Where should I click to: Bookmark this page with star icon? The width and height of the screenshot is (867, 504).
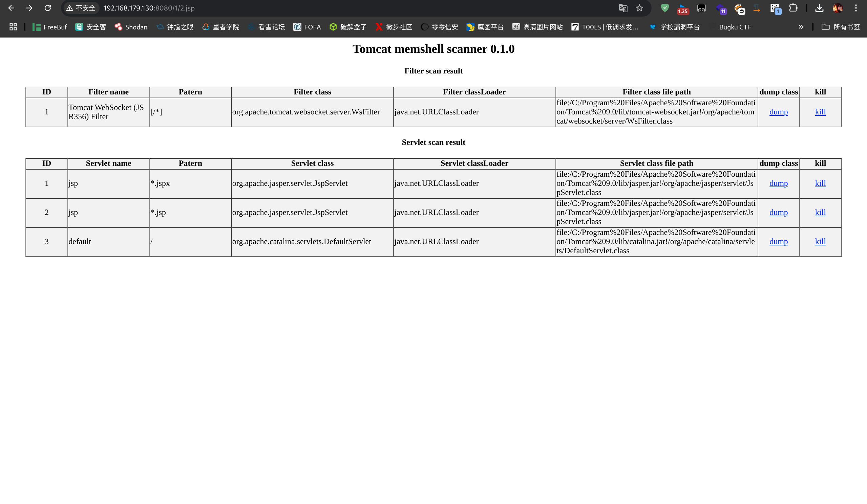pos(639,8)
